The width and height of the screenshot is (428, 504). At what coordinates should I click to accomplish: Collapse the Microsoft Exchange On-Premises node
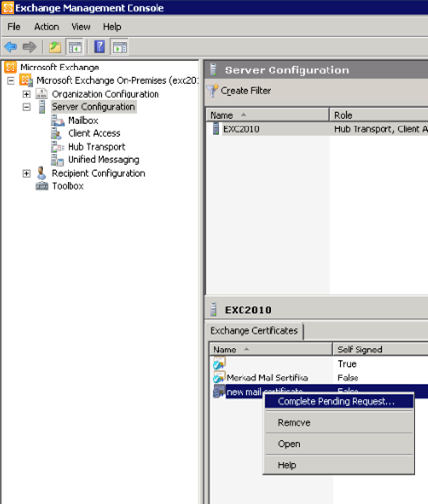point(11,81)
